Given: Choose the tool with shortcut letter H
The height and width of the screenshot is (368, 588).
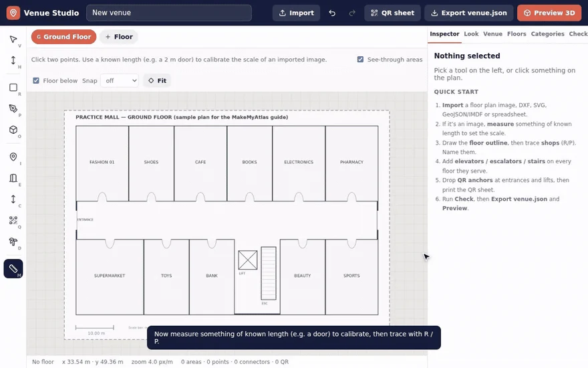Looking at the screenshot, I should [13, 60].
